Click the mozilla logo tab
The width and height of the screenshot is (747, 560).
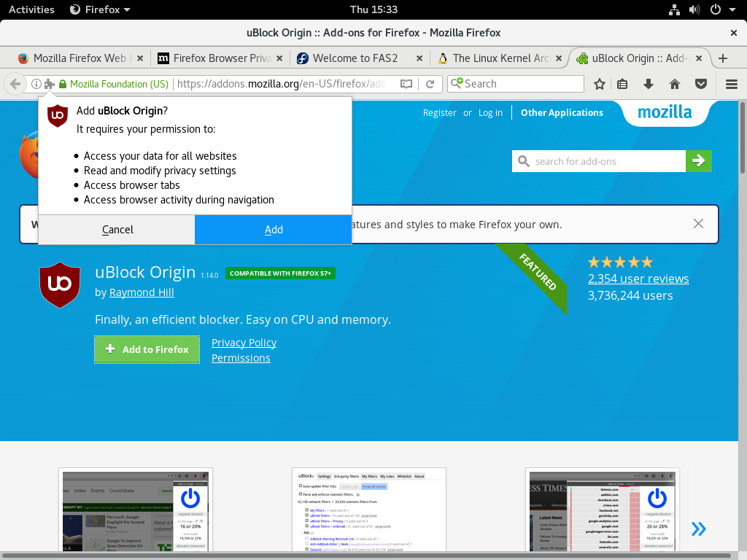(665, 112)
